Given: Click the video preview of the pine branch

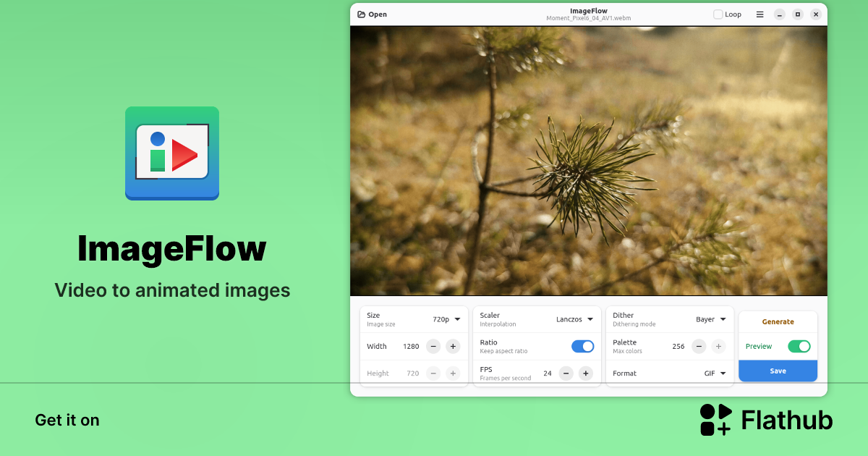Looking at the screenshot, I should click(x=589, y=161).
